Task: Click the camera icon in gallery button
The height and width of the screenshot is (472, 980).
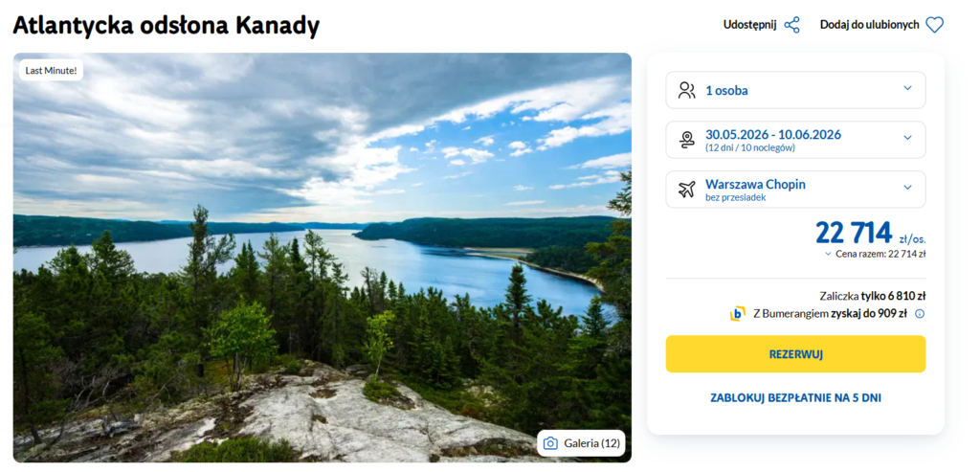Action: 550,443
